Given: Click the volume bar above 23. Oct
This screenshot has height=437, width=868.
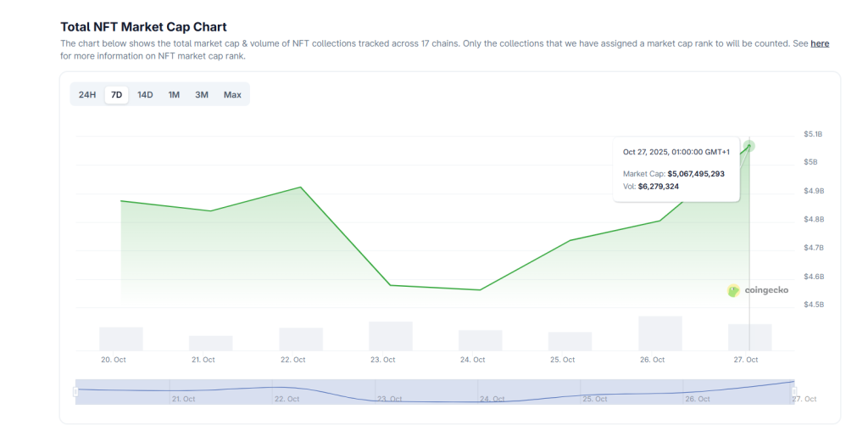Looking at the screenshot, I should (x=391, y=336).
